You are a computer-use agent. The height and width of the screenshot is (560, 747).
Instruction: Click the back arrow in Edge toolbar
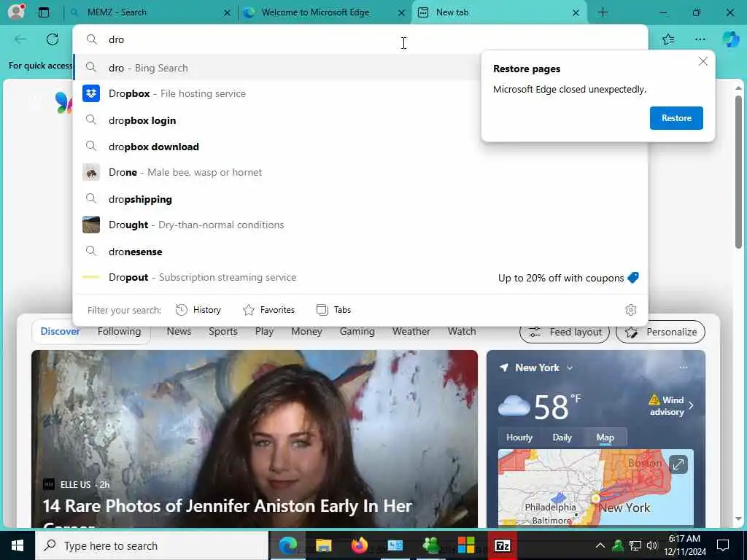(x=20, y=39)
